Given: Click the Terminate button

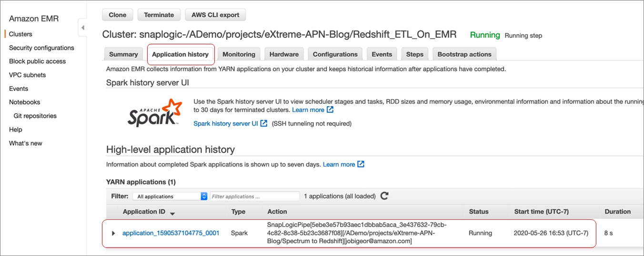Looking at the screenshot, I should tap(159, 15).
